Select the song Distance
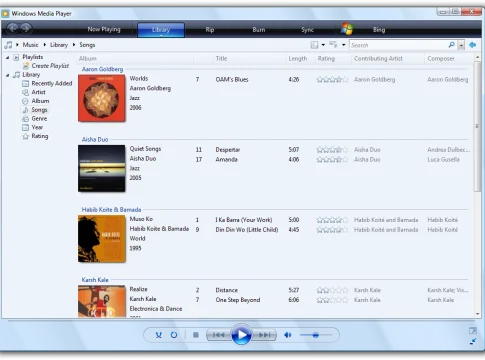The image size is (485, 360). click(226, 290)
